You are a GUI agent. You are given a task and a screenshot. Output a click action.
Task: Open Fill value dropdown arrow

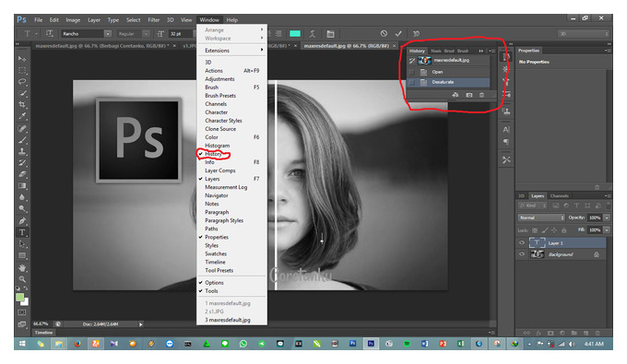(x=607, y=230)
